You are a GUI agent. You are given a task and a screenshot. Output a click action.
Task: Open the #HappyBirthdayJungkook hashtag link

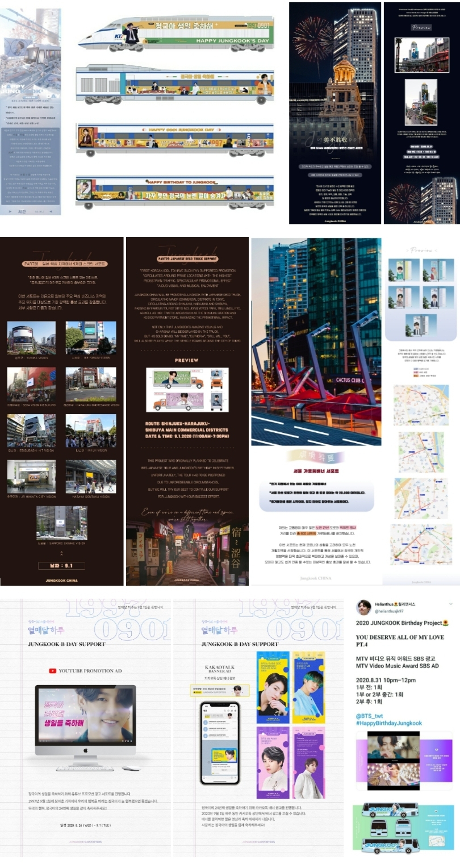389,723
